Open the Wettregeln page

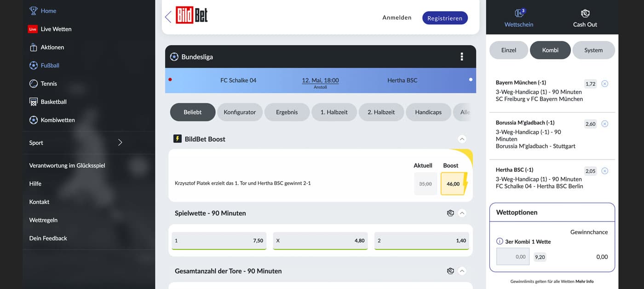(x=43, y=220)
